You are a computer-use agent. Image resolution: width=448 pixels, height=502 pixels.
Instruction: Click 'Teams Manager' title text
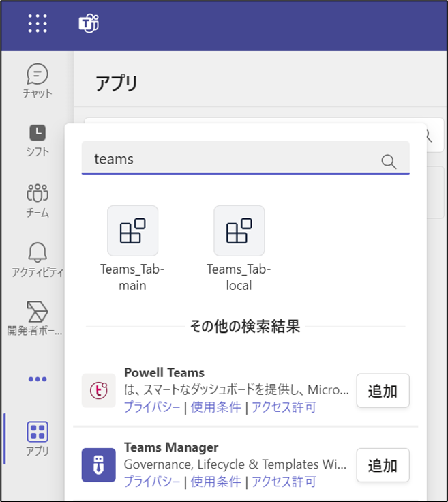click(x=171, y=447)
